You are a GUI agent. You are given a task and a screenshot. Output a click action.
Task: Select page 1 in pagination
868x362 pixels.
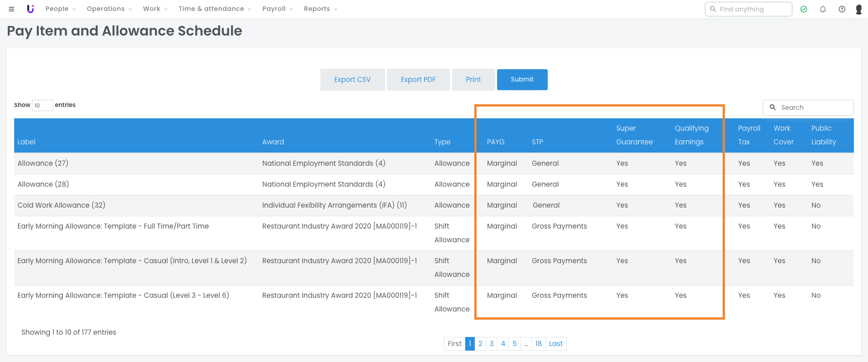coord(470,344)
